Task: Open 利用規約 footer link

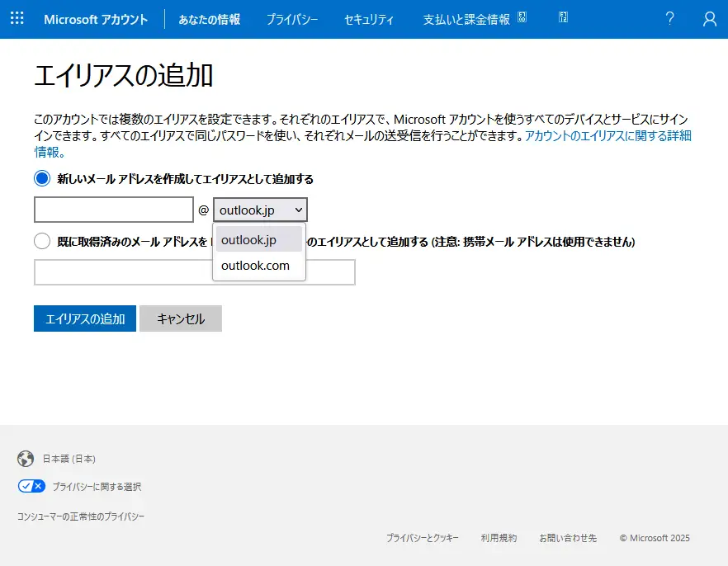Action: coord(499,538)
